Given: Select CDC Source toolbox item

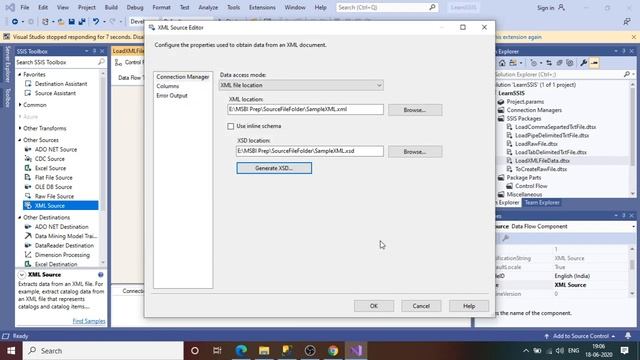Looking at the screenshot, I should tap(49, 159).
